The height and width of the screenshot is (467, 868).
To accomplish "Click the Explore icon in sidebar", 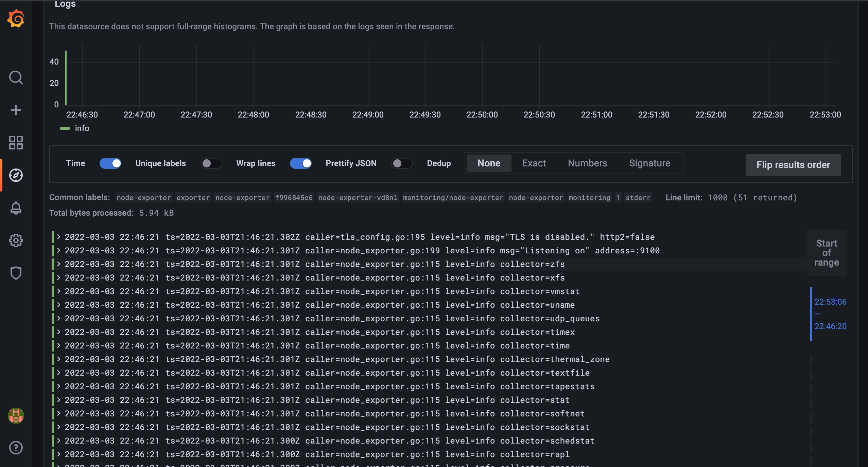I will (x=16, y=175).
